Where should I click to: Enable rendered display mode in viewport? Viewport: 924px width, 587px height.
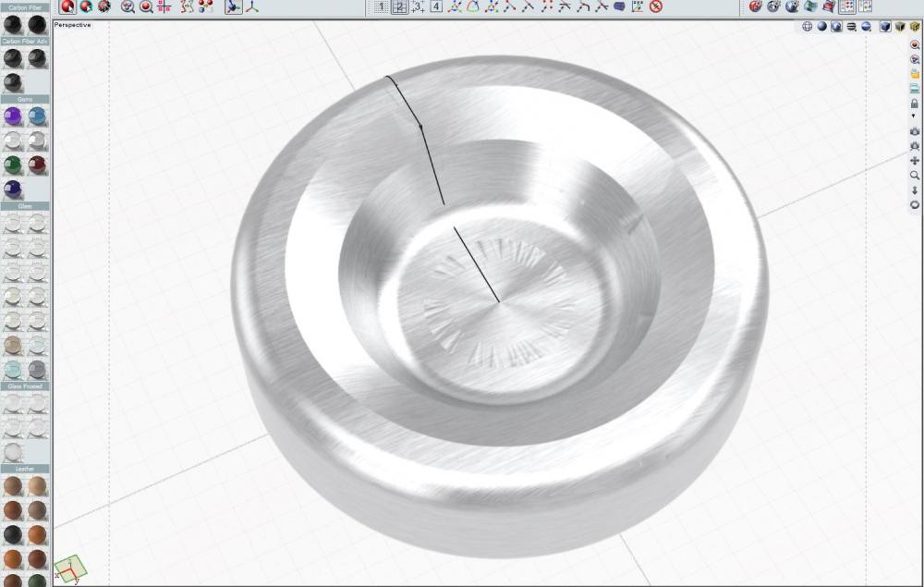click(836, 27)
